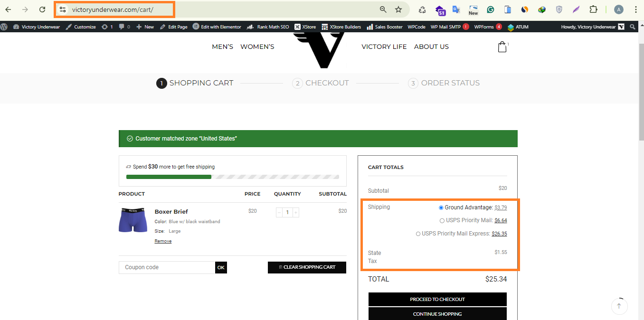Open the Grammarly extension
This screenshot has height=320, width=644.
491,9
